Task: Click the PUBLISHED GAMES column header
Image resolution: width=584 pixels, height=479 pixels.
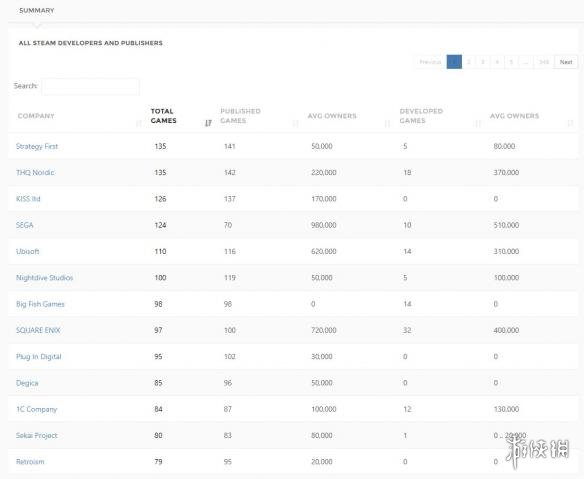Action: tap(240, 116)
